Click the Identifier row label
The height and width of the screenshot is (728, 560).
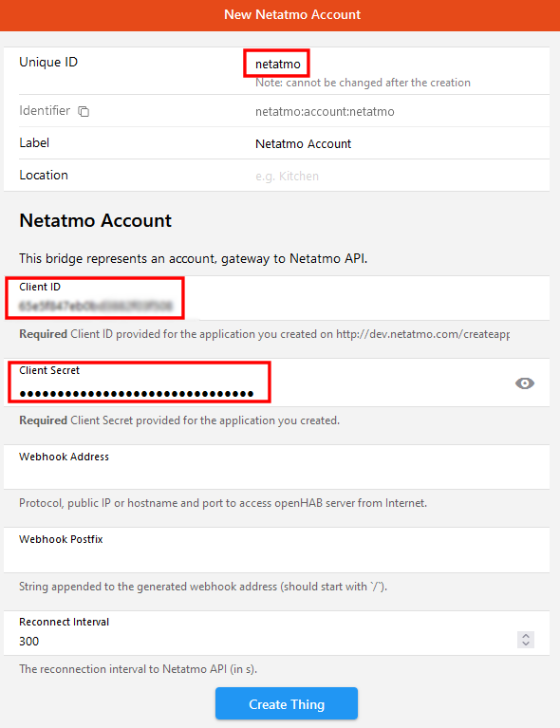pyautogui.click(x=45, y=110)
